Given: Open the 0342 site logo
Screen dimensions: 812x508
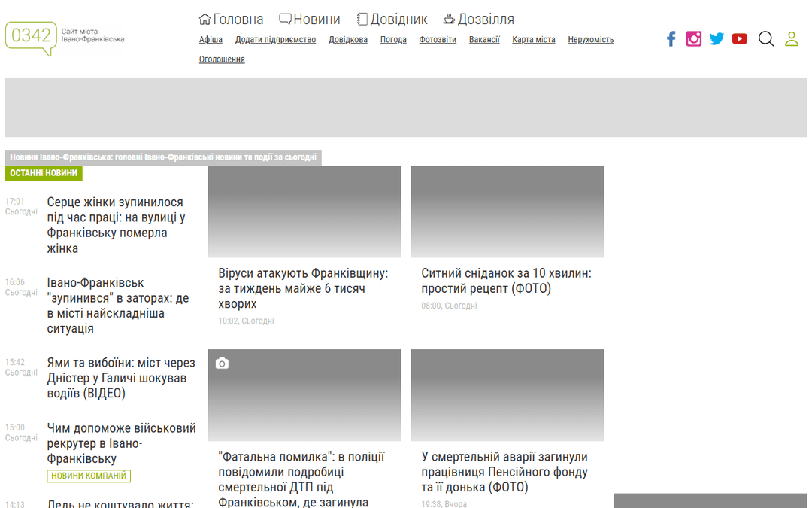Looking at the screenshot, I should pos(65,38).
